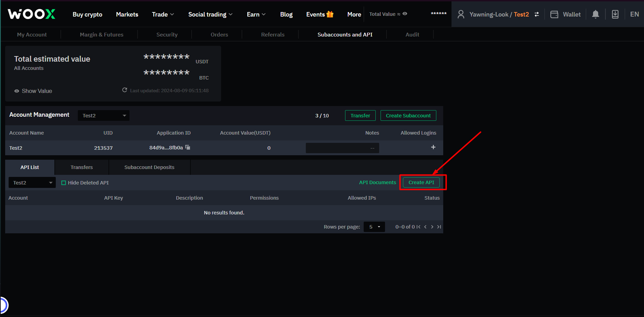Expand the Rows per page dropdown

click(374, 227)
